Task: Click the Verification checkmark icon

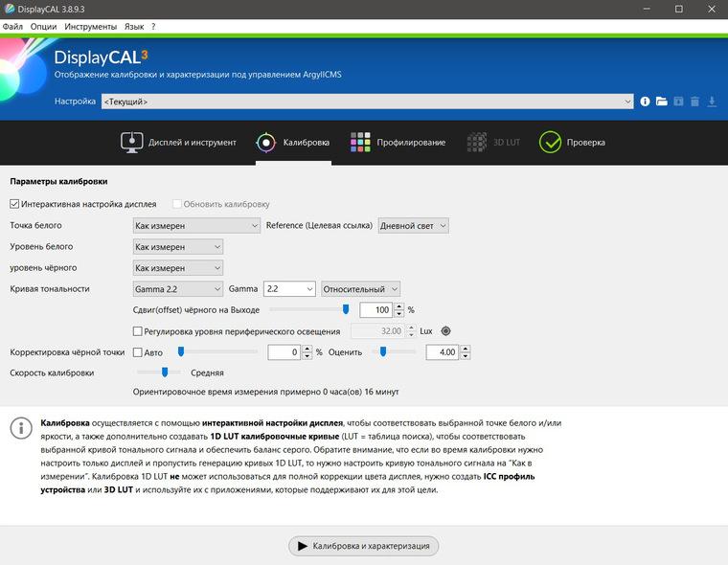Action: 550,142
